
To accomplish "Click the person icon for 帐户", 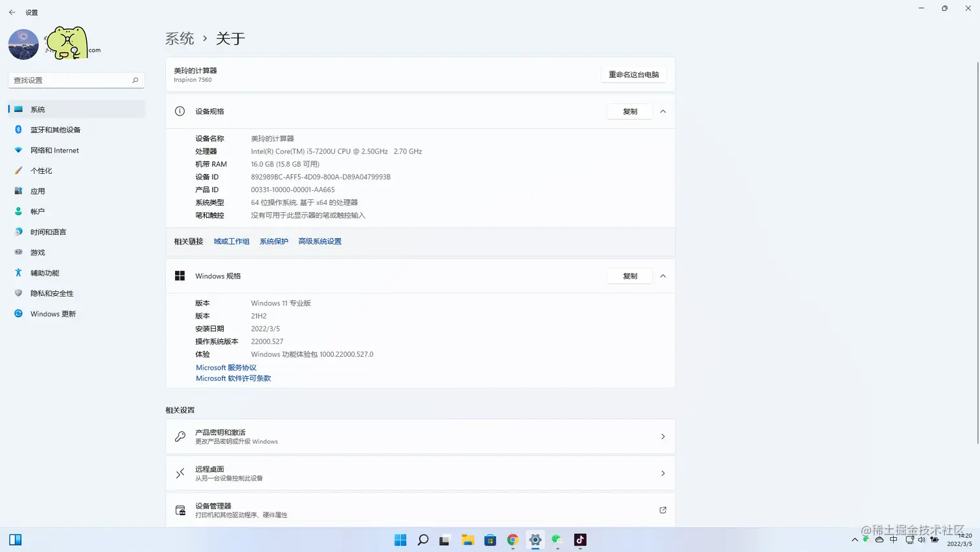I will click(18, 211).
